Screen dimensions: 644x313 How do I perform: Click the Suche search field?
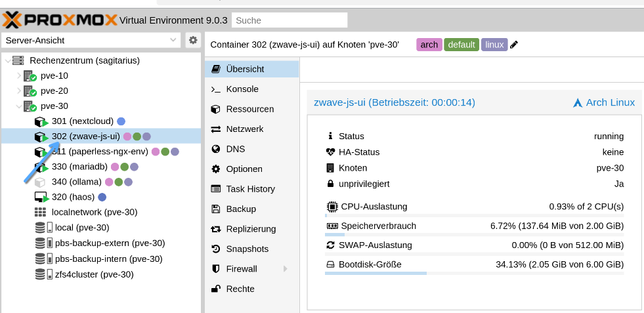click(290, 20)
